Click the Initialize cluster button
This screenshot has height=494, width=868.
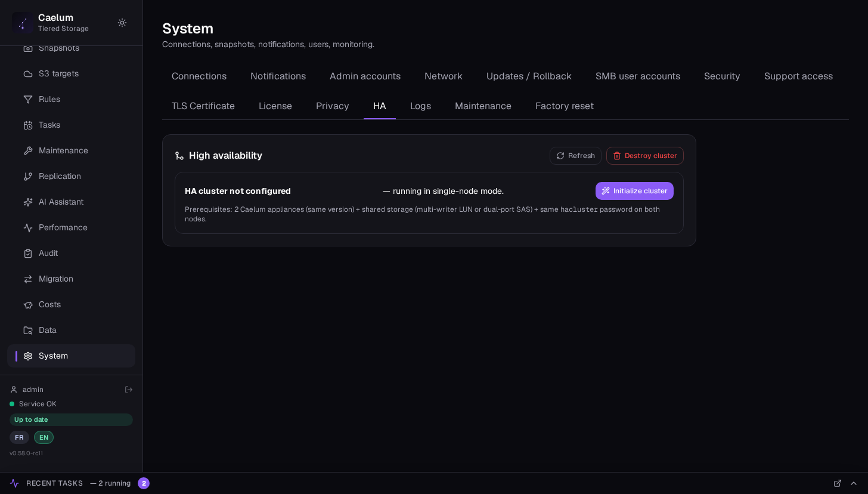pyautogui.click(x=634, y=191)
